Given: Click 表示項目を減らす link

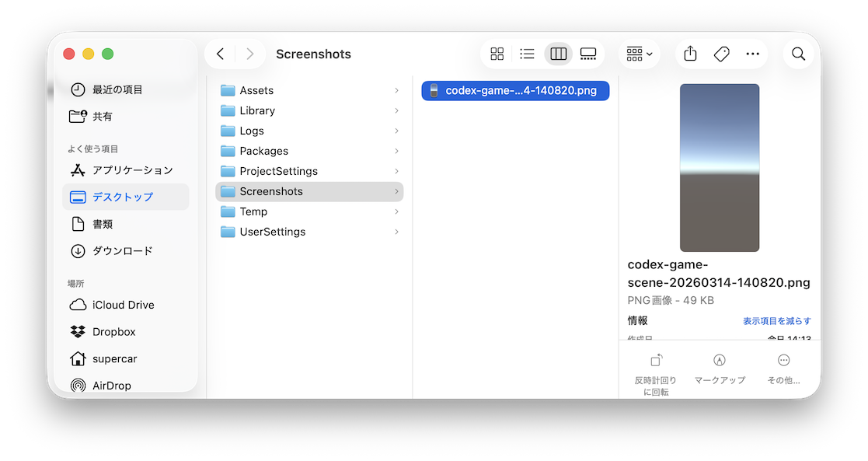Looking at the screenshot, I should pos(776,321).
